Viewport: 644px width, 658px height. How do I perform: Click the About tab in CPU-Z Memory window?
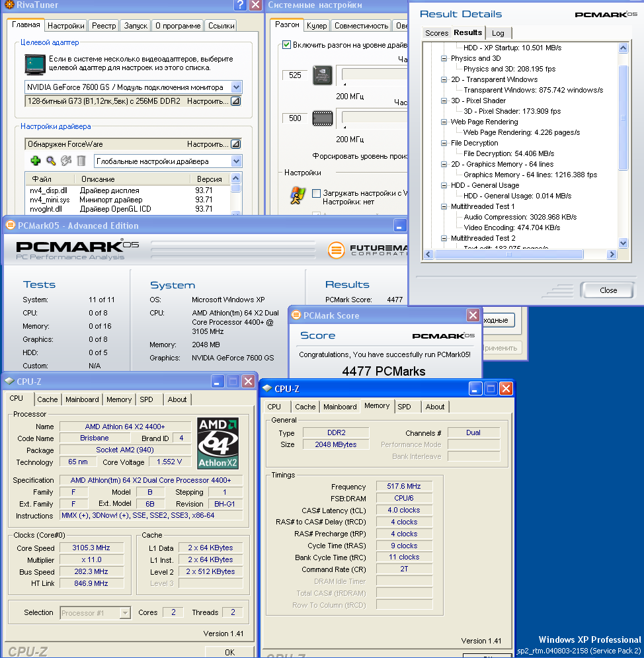(x=434, y=407)
